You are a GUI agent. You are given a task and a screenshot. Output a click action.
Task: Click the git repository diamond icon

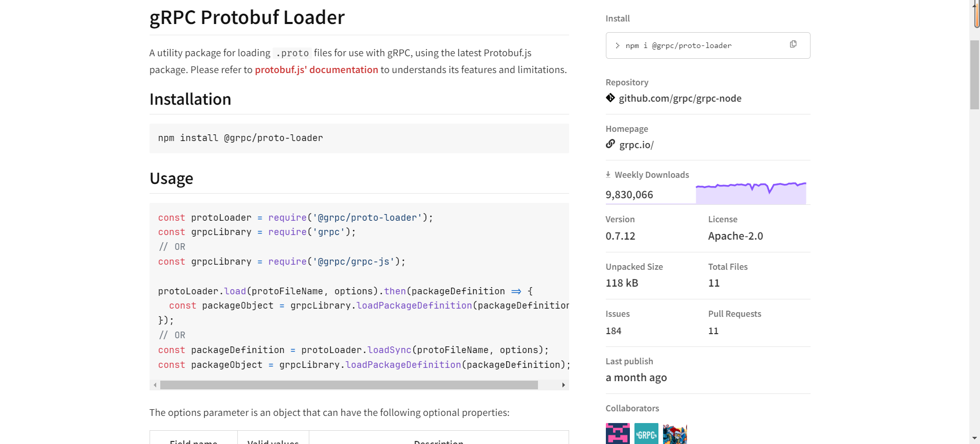pos(610,98)
